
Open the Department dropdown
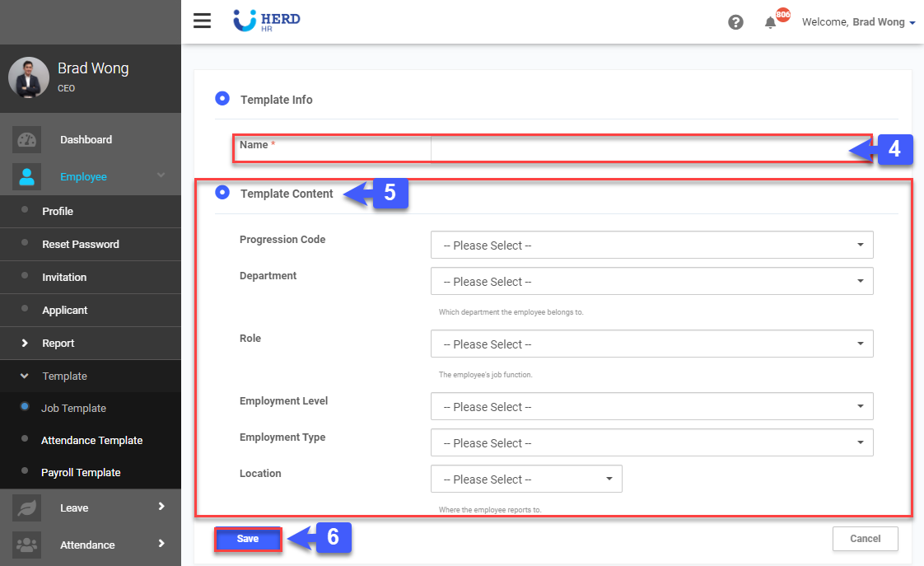coord(651,282)
